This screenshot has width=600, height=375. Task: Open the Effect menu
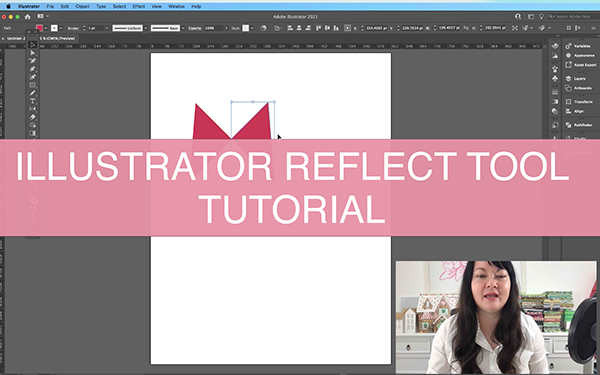(x=139, y=7)
